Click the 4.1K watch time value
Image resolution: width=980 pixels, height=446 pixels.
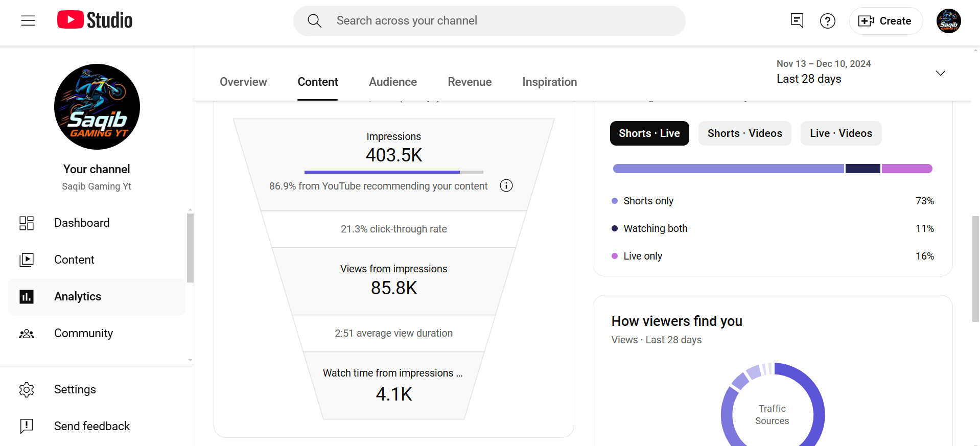coord(394,394)
